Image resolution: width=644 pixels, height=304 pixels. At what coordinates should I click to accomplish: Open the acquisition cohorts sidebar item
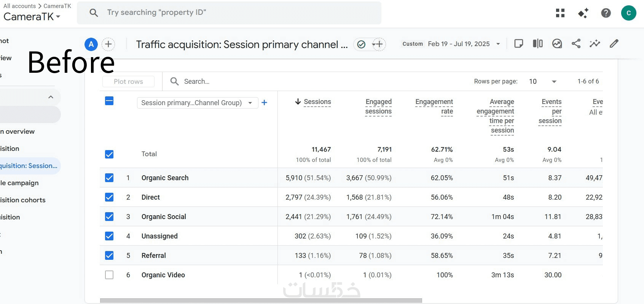point(23,200)
